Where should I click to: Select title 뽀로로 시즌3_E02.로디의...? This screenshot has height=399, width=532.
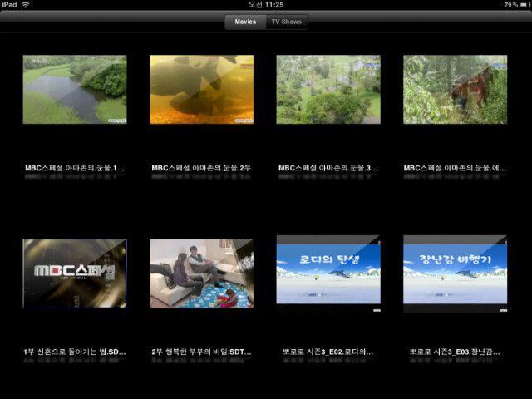(328, 352)
